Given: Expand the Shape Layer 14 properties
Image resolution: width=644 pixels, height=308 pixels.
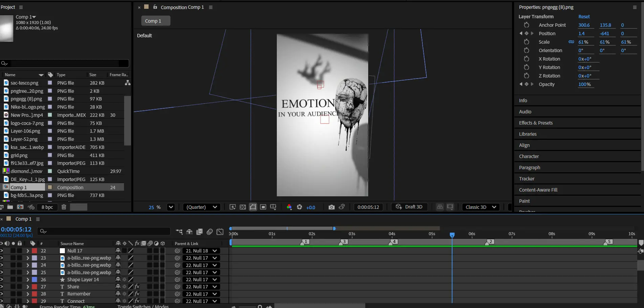Looking at the screenshot, I should [28, 280].
